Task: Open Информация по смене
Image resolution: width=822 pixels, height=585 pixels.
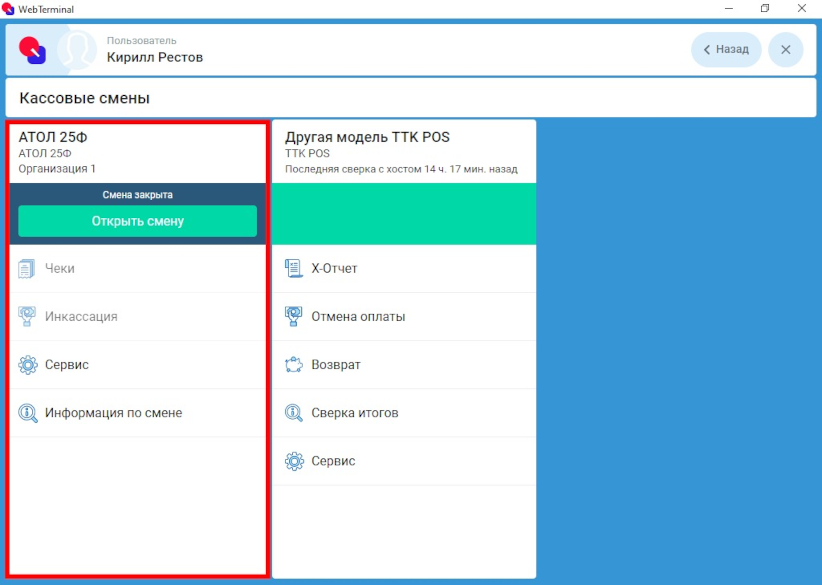Action: 137,413
